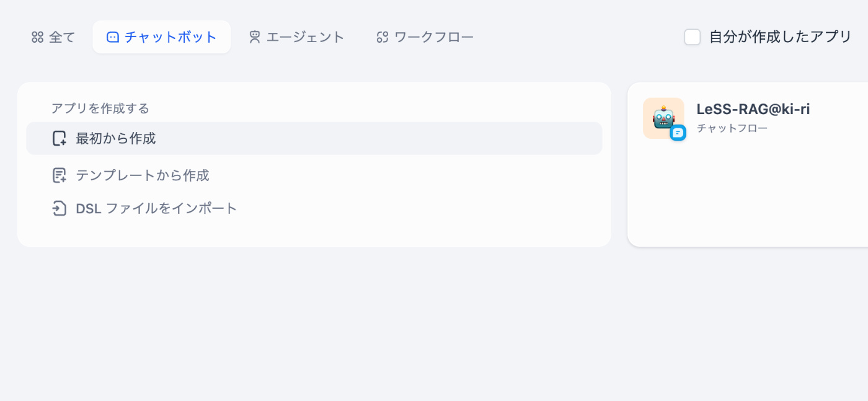Click the blue chatflow badge on the robot avatar
The width and height of the screenshot is (868, 401).
pyautogui.click(x=678, y=133)
